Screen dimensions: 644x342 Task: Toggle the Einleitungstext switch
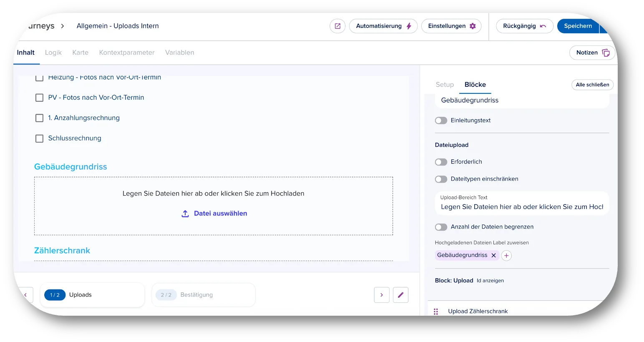point(441,121)
